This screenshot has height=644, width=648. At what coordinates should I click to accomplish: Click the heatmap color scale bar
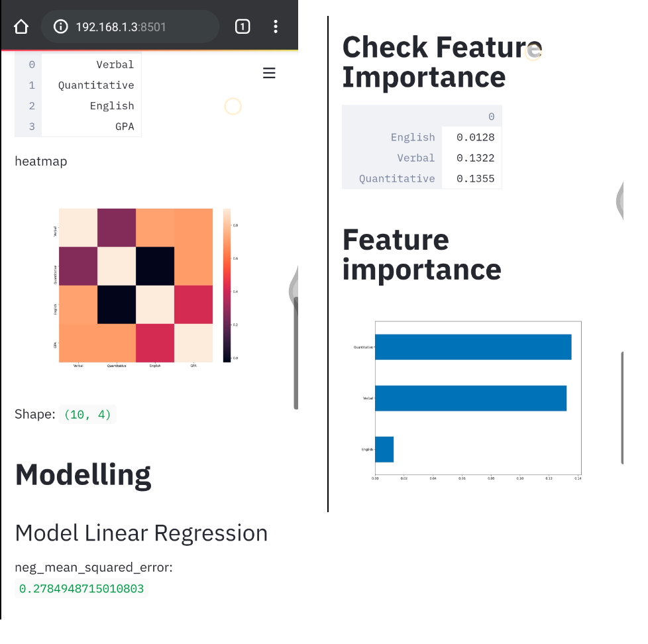pyautogui.click(x=227, y=285)
